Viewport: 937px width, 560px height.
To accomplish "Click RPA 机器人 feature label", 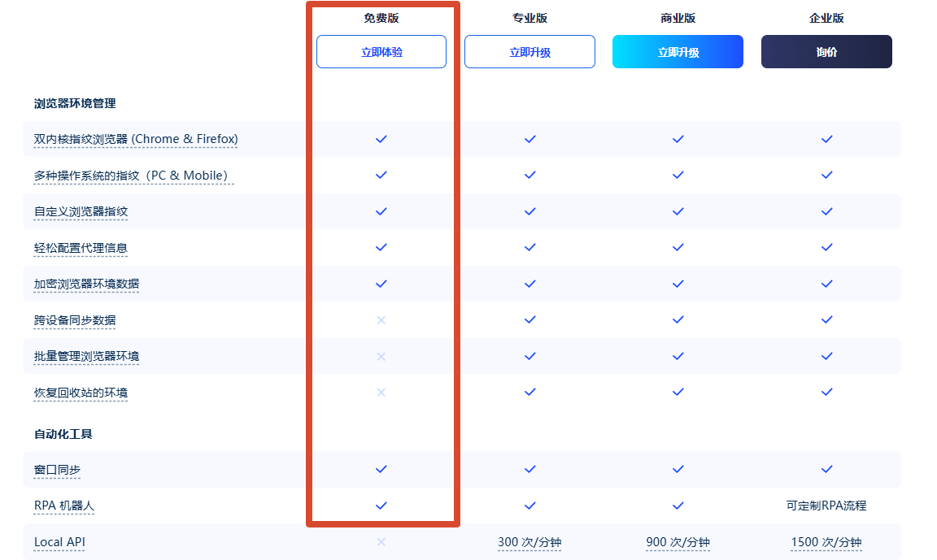I will click(x=64, y=506).
